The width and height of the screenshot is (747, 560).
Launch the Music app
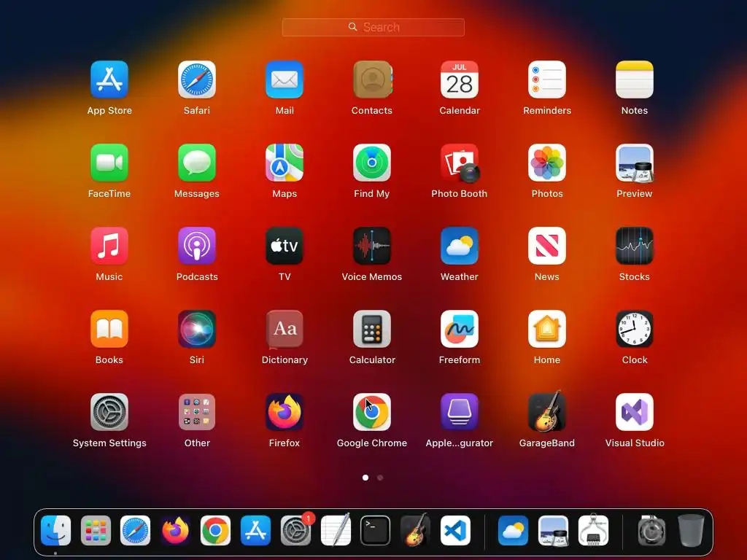(x=109, y=246)
